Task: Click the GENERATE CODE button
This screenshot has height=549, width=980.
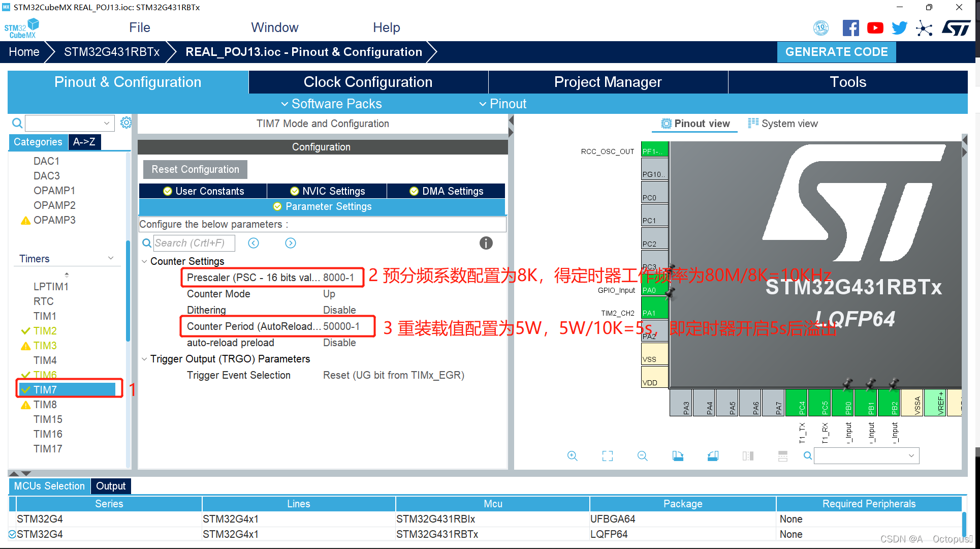Action: click(x=837, y=51)
